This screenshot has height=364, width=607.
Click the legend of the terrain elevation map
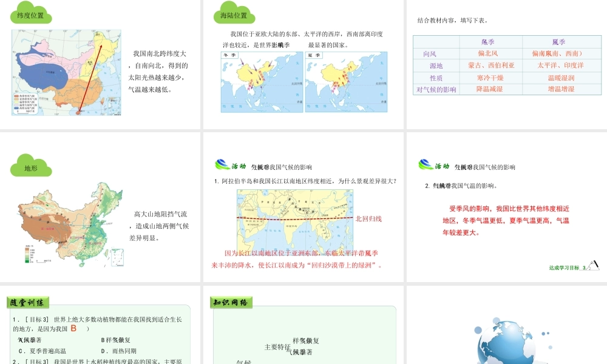coord(30,254)
